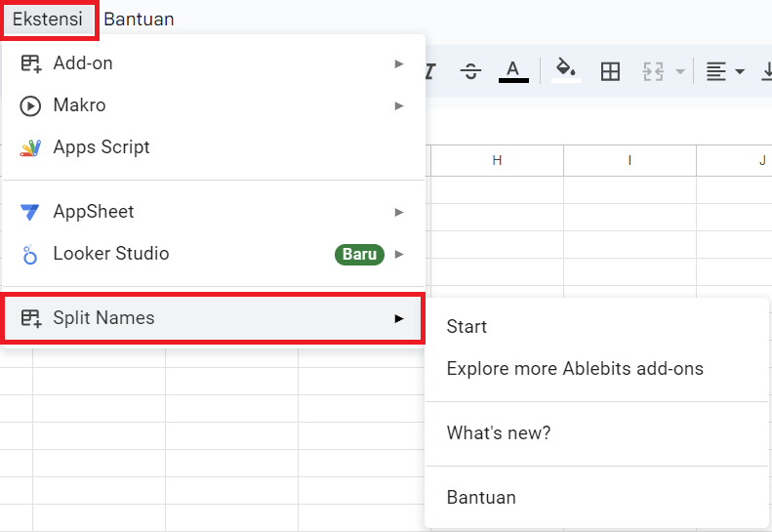The height and width of the screenshot is (532, 772).
Task: Open the fill color picker
Action: [566, 70]
